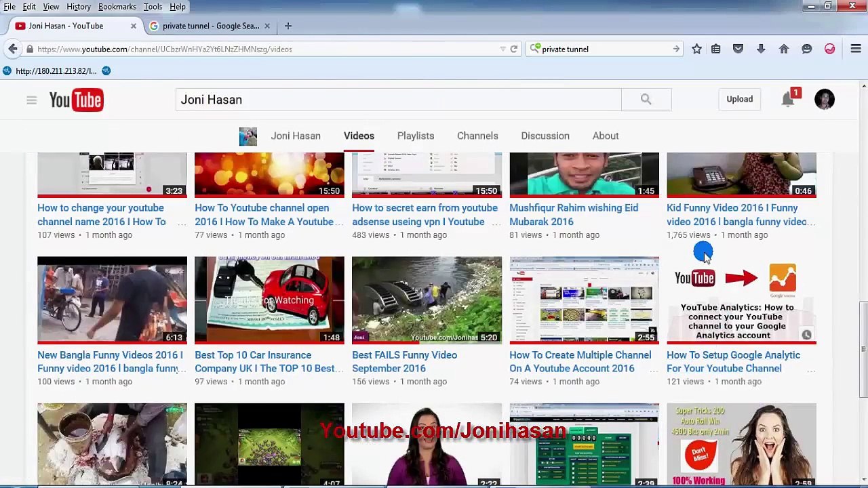868x488 pixels.
Task: Open the History menu
Action: tap(79, 7)
